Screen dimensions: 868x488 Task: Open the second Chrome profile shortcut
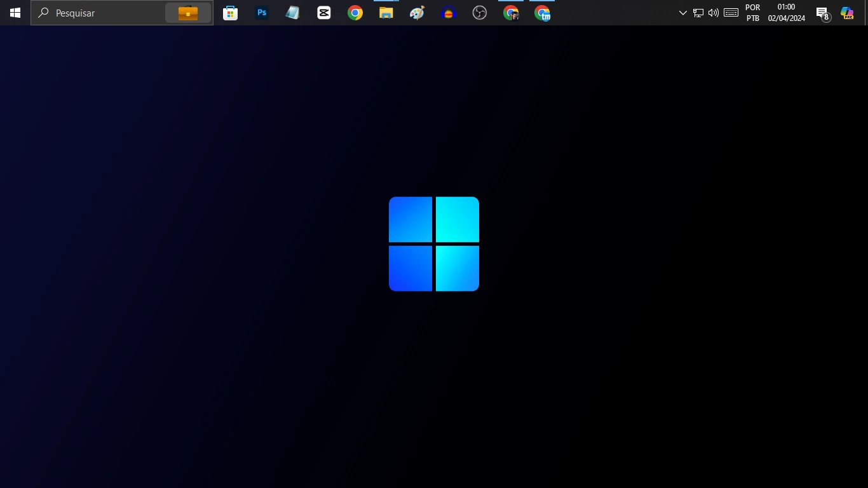point(542,13)
